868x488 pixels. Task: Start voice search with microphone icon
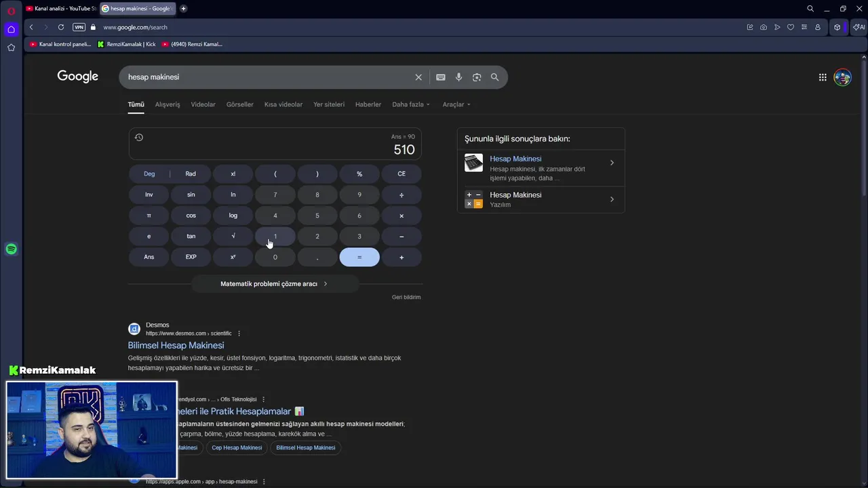pos(459,77)
